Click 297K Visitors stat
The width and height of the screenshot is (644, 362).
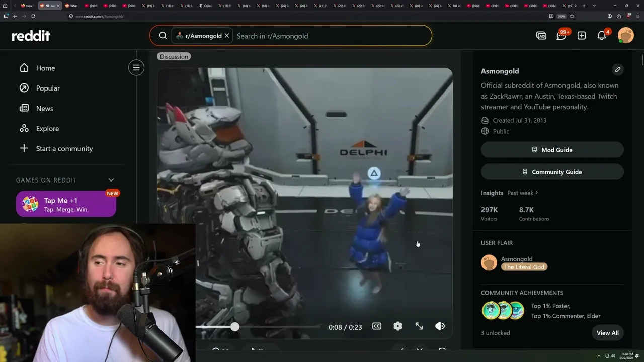(x=490, y=214)
